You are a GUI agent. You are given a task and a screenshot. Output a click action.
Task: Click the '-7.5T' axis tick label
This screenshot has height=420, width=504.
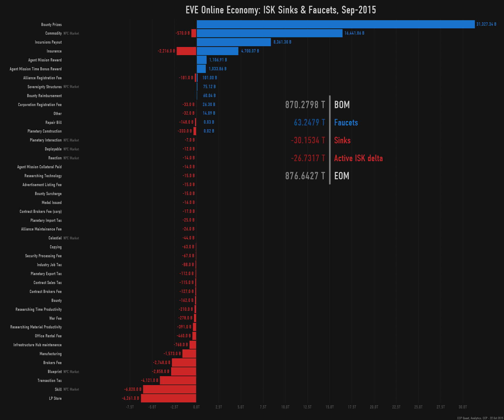point(130,407)
